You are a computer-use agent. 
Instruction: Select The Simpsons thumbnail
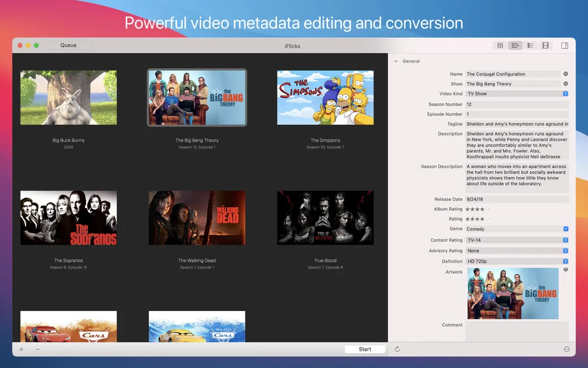pos(325,98)
